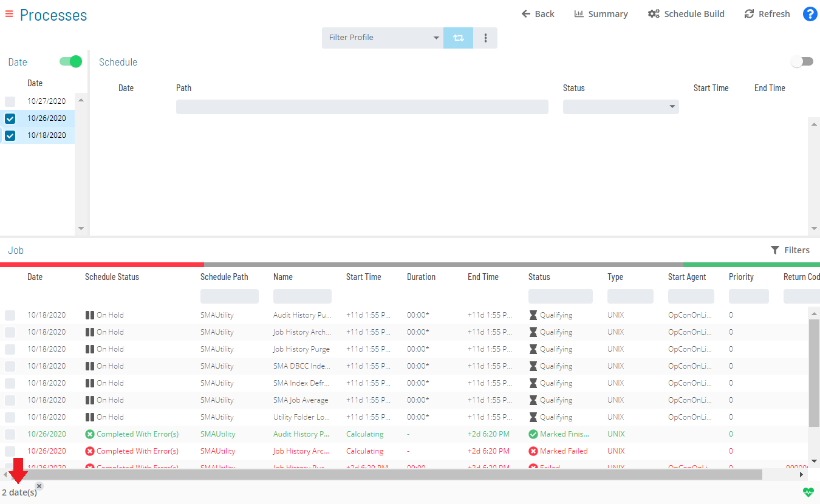Sort jobs by End Time column in Job grid

click(483, 277)
